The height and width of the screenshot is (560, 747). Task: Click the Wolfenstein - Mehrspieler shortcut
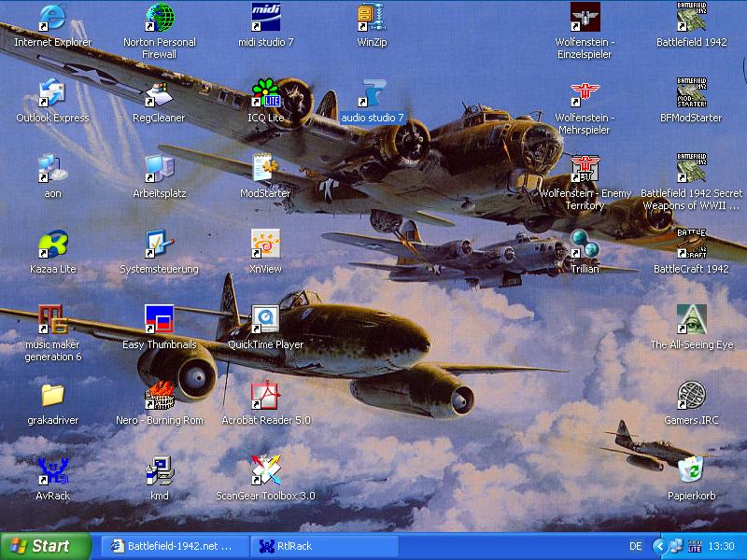point(585,93)
